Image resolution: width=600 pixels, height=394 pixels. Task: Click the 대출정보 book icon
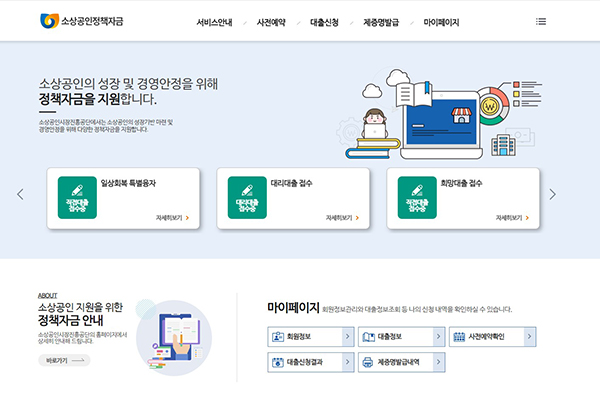[368, 337]
